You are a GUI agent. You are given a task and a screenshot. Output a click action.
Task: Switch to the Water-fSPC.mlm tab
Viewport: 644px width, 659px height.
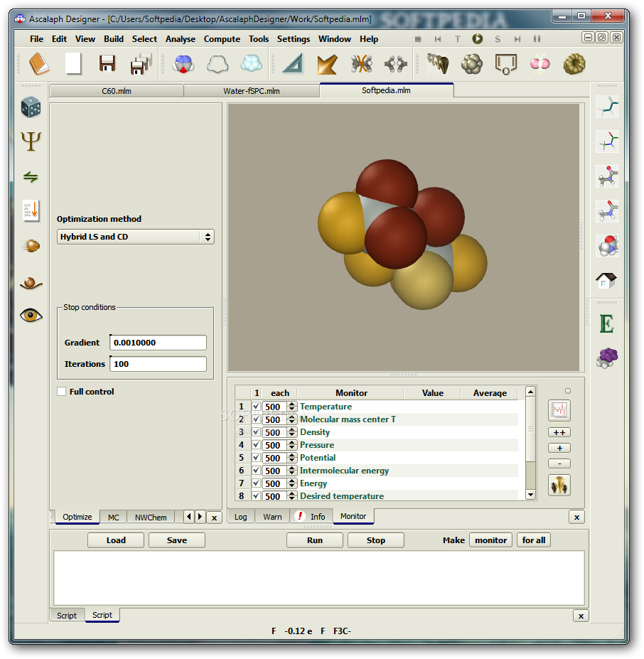click(252, 91)
